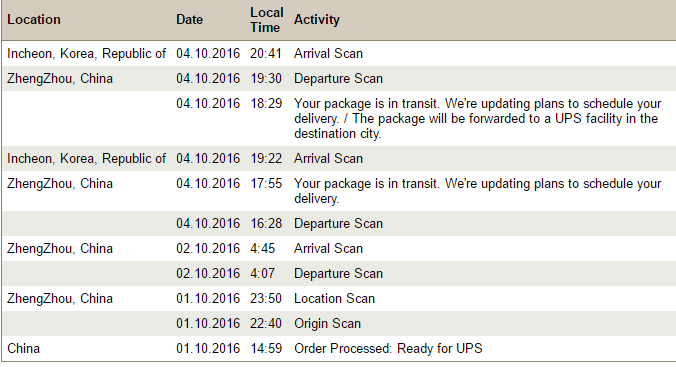Click the 16:28 Departure Scan entry
The height and width of the screenshot is (367, 676).
[338, 223]
